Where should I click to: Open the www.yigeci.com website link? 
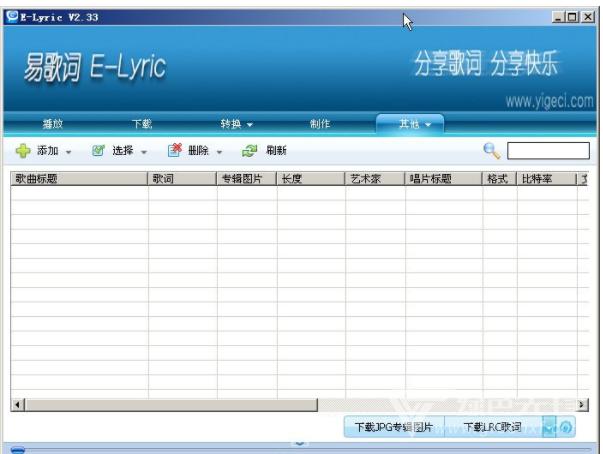click(549, 101)
